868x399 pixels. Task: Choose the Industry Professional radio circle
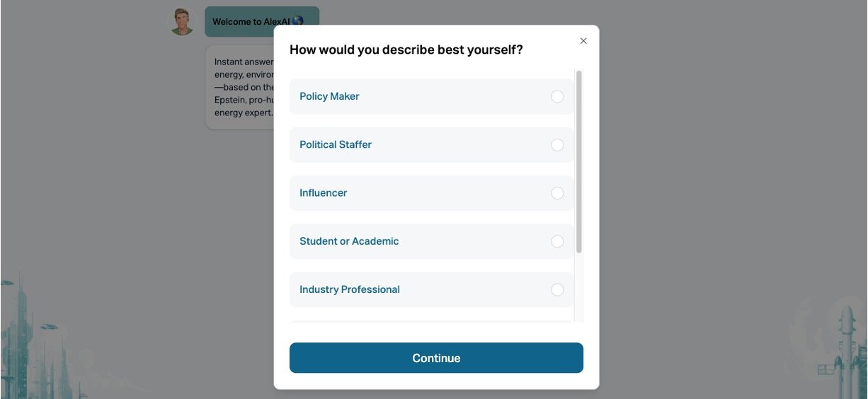click(557, 289)
